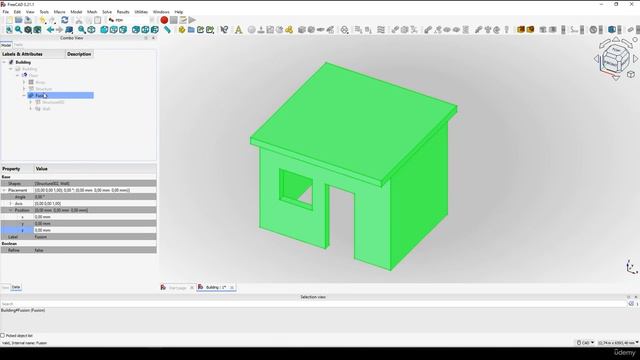Viewport: 640px width, 360px height.
Task: Click the yellow Part icon in toolbar
Action: (x=182, y=30)
